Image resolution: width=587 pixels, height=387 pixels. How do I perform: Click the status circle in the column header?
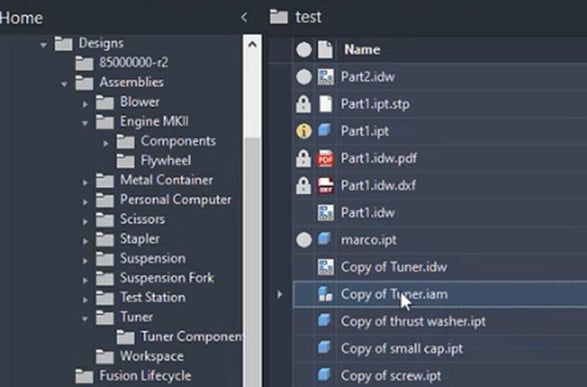[x=304, y=49]
